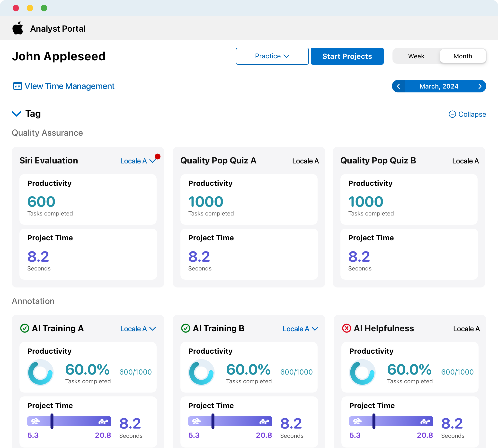The width and height of the screenshot is (498, 448).
Task: Click Siri Evaluation card title
Action: click(x=49, y=161)
